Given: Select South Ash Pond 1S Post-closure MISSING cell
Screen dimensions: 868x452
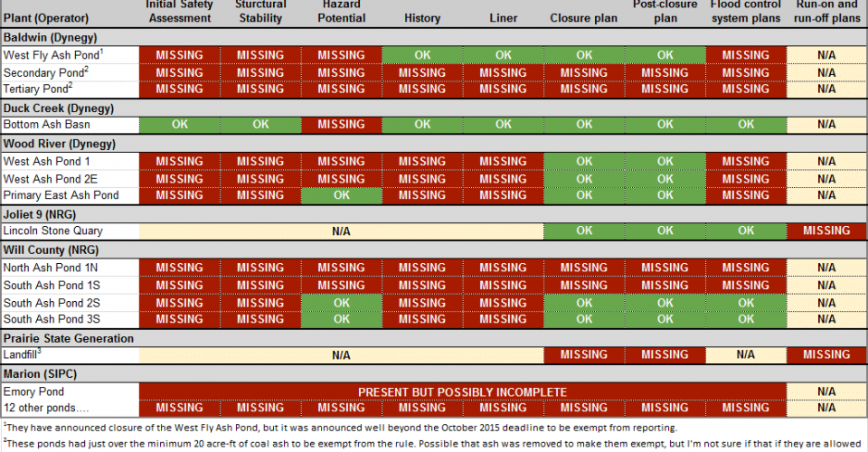Looking at the screenshot, I should click(x=665, y=285).
